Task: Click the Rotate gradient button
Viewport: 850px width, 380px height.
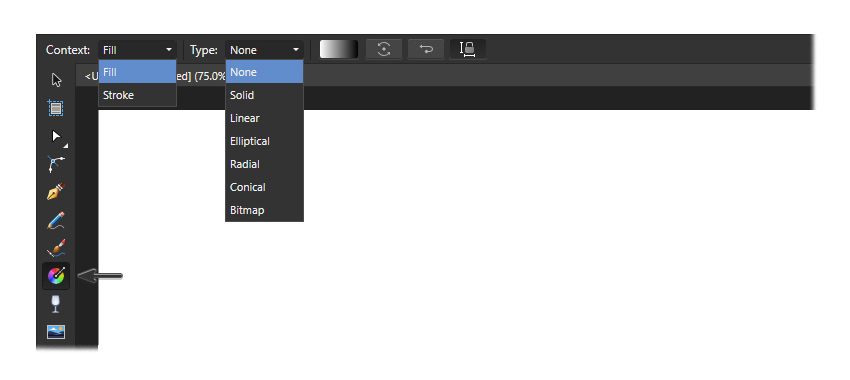Action: click(x=384, y=49)
